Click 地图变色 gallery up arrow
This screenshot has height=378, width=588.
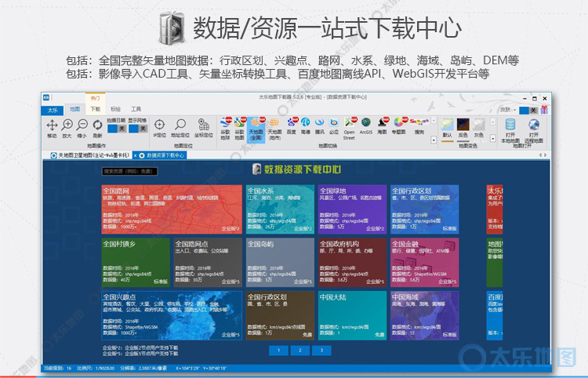point(493,122)
